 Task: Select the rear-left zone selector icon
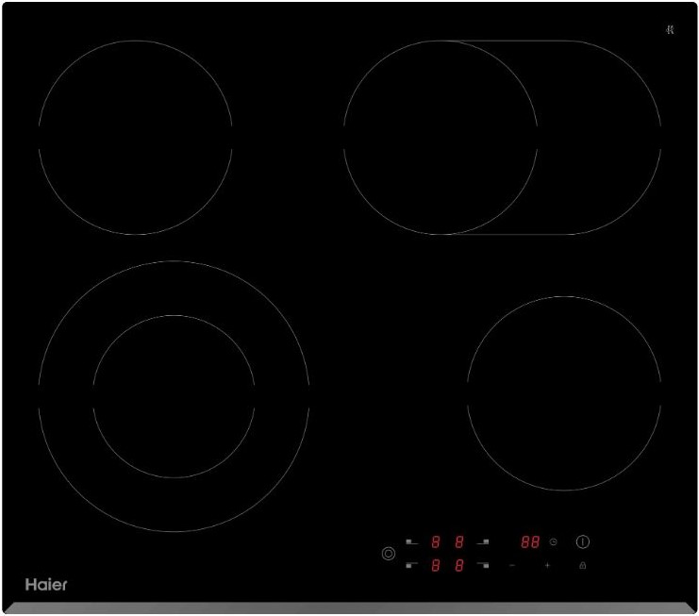412,542
